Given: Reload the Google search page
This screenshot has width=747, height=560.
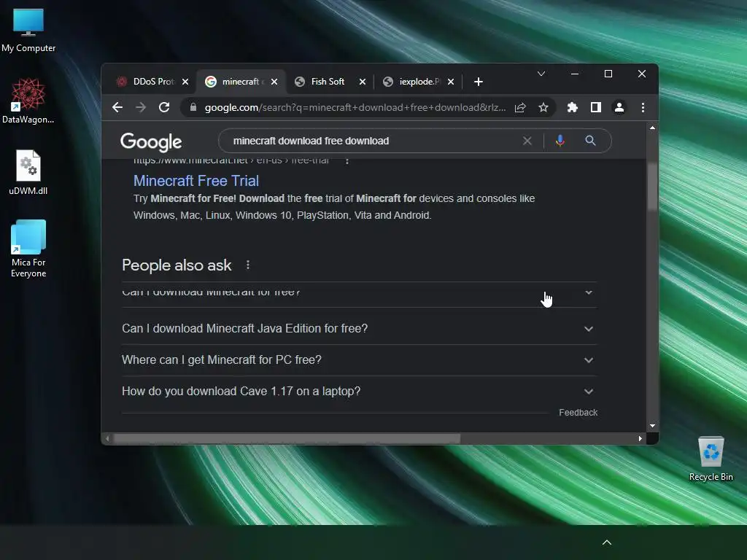Looking at the screenshot, I should (164, 107).
